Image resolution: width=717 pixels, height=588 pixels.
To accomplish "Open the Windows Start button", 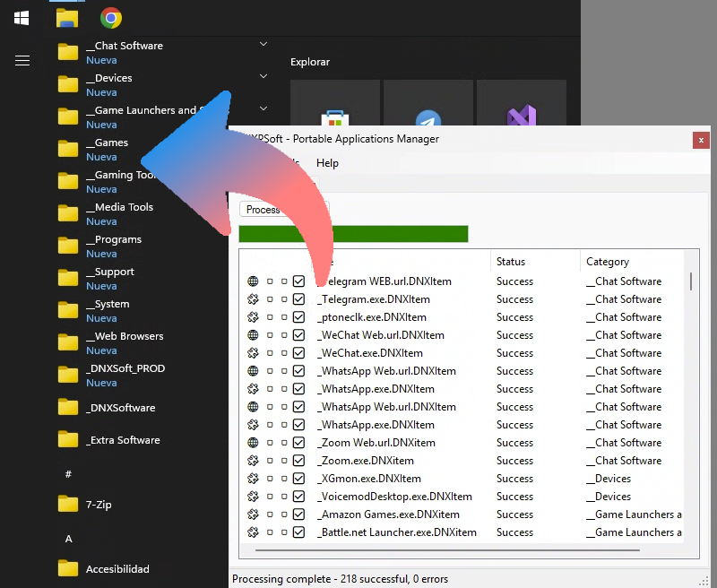I will tap(22, 18).
